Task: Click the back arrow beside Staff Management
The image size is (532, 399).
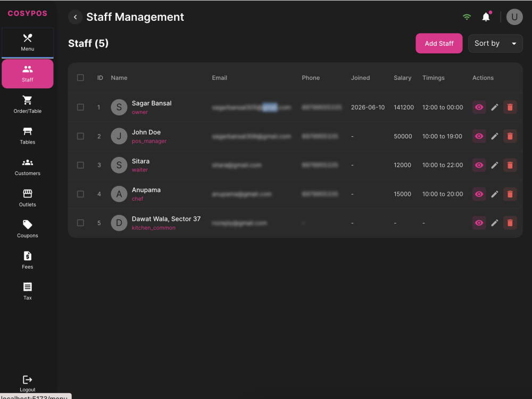Action: pyautogui.click(x=76, y=17)
